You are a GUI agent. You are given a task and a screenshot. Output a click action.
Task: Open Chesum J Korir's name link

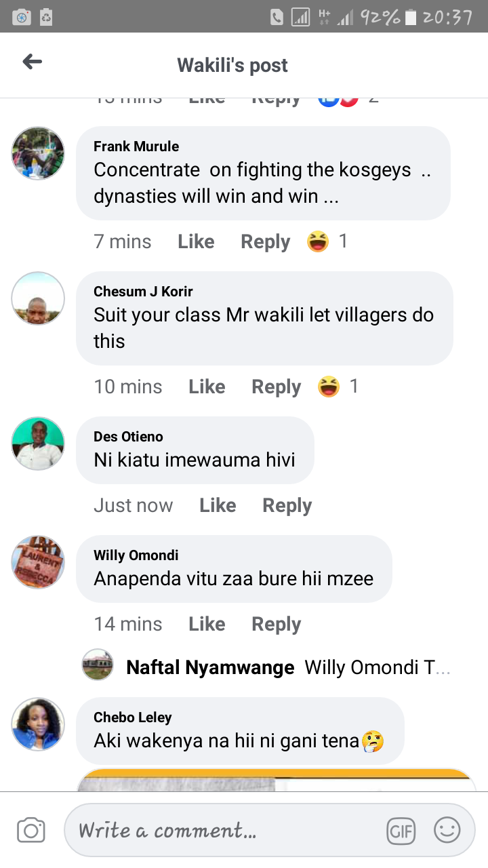click(x=143, y=292)
